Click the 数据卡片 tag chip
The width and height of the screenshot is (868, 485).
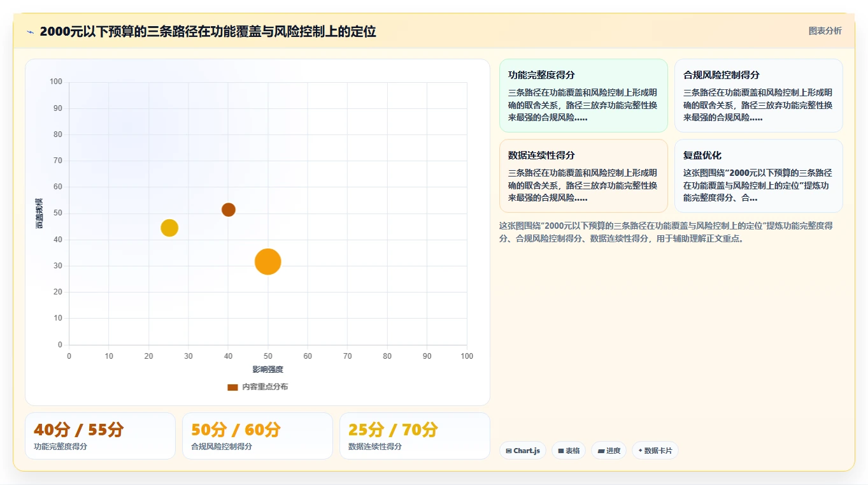pyautogui.click(x=655, y=451)
